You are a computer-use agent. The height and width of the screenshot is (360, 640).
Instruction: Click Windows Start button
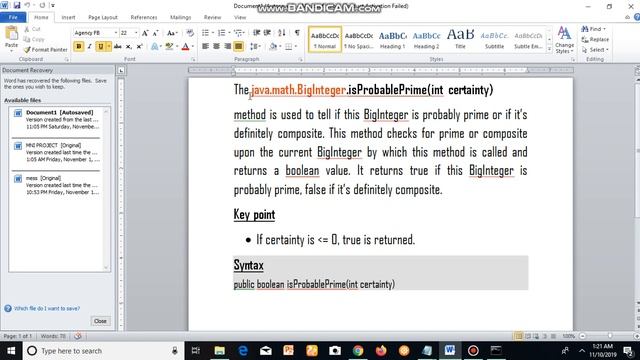point(11,351)
